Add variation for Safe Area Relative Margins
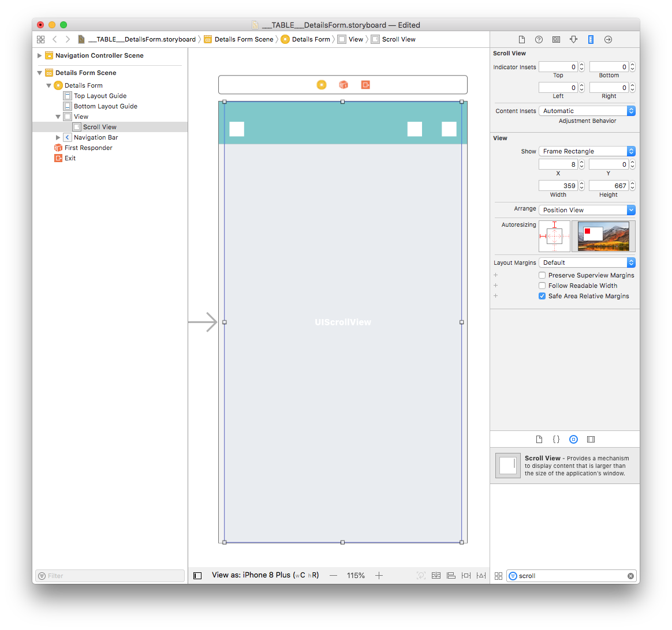This screenshot has height=630, width=672. [x=496, y=296]
